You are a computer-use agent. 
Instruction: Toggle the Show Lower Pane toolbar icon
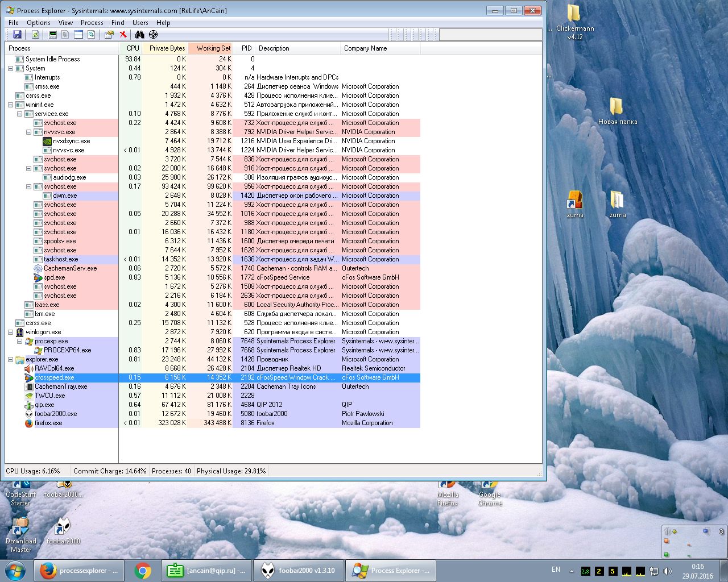tap(78, 35)
